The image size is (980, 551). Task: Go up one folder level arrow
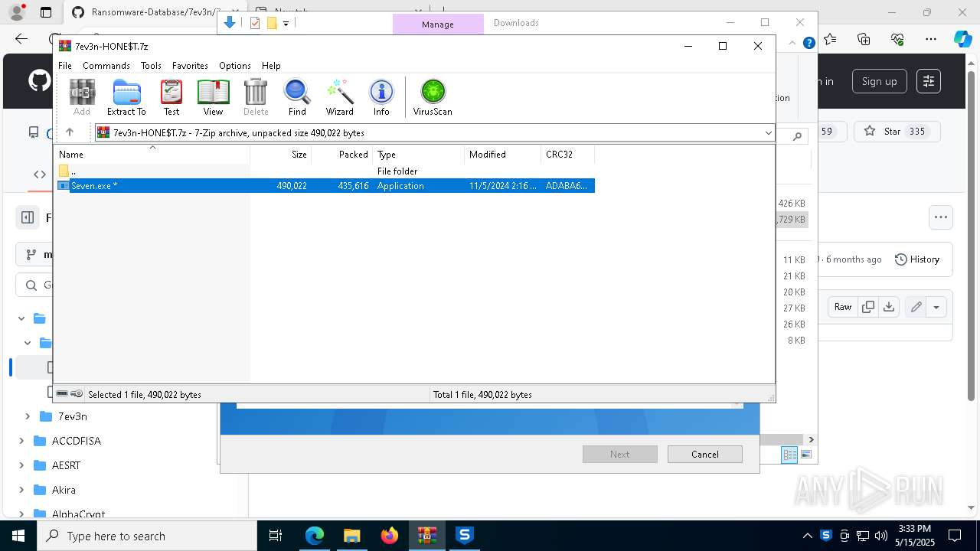click(70, 132)
